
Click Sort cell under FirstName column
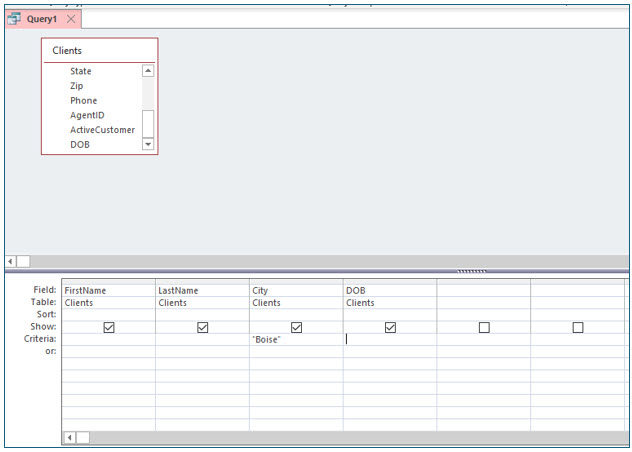[108, 315]
